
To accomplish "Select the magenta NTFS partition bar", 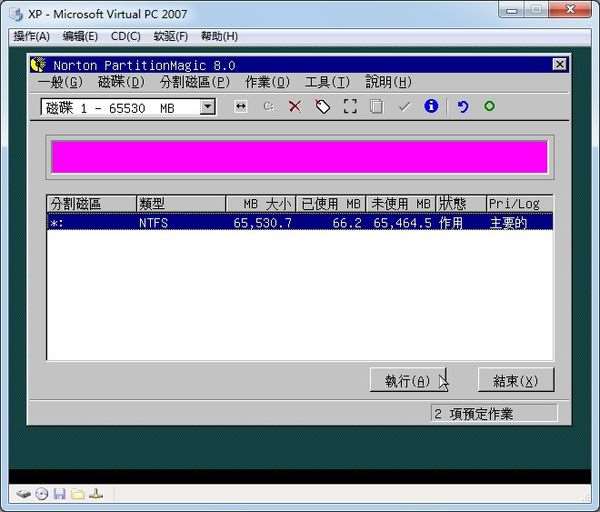I will (x=300, y=157).
